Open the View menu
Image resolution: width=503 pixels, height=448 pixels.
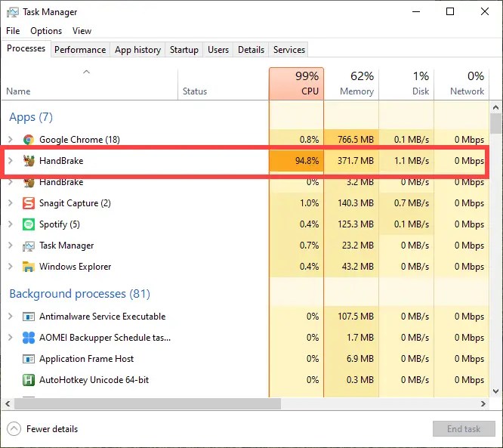click(x=82, y=31)
